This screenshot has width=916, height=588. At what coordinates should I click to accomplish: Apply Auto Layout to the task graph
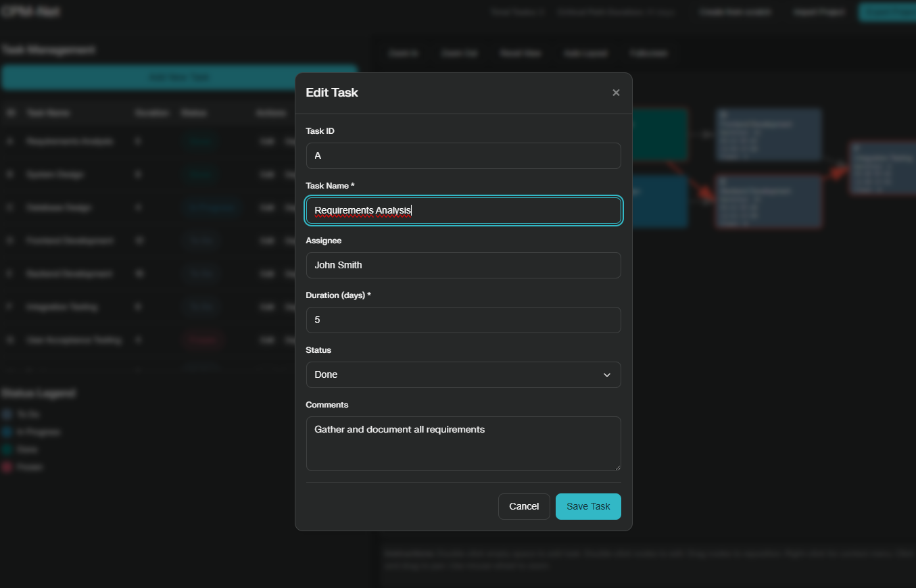pos(585,53)
